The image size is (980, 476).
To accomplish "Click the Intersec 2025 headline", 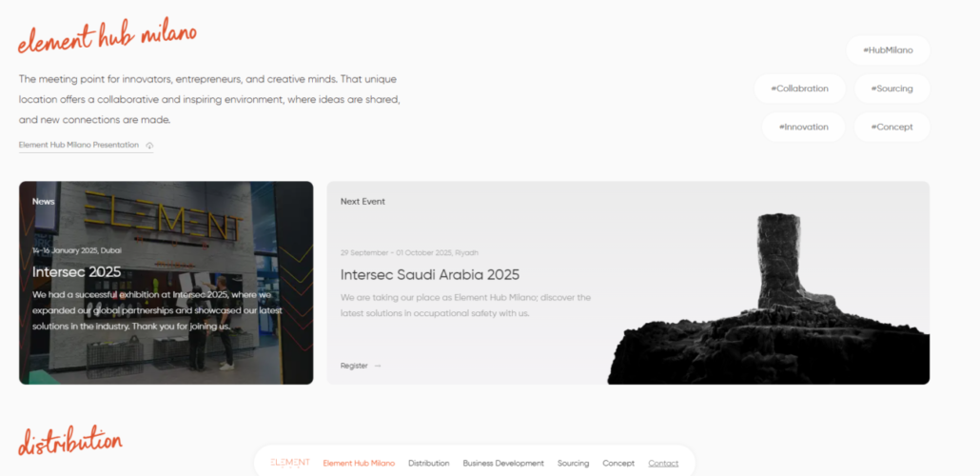I will pyautogui.click(x=77, y=272).
